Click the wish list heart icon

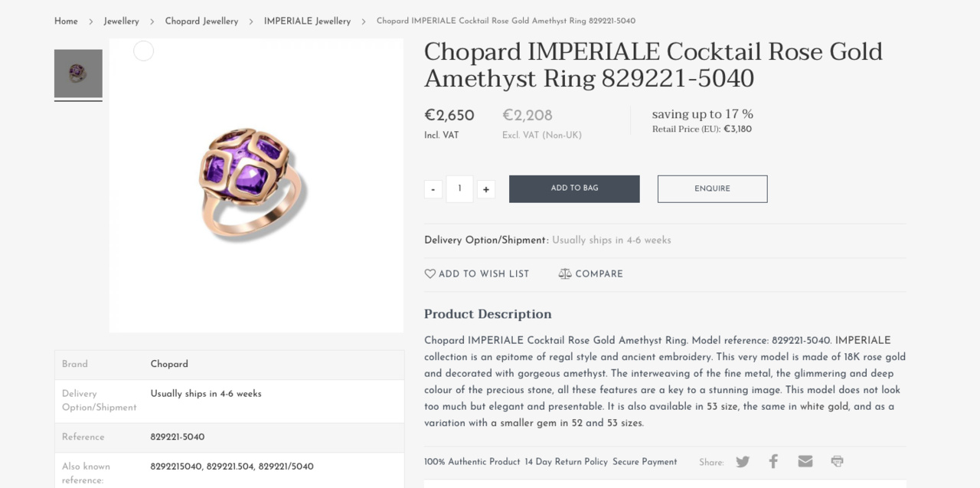click(430, 273)
